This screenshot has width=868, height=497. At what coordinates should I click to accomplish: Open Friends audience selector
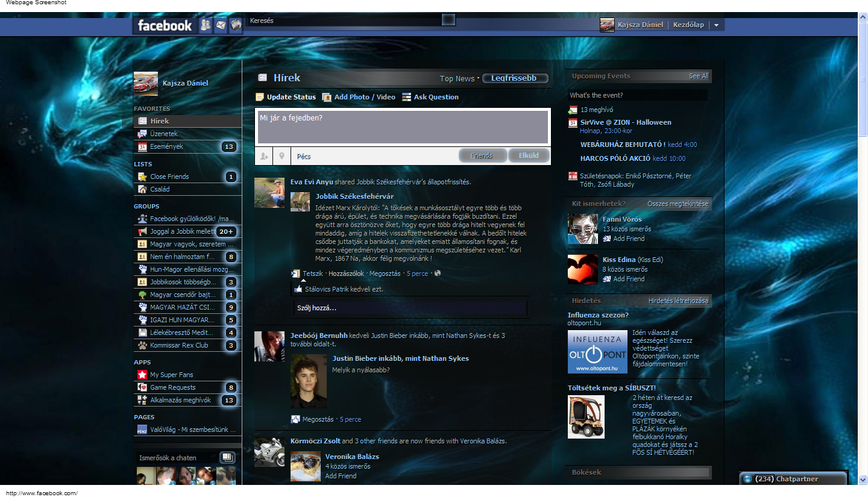point(482,155)
